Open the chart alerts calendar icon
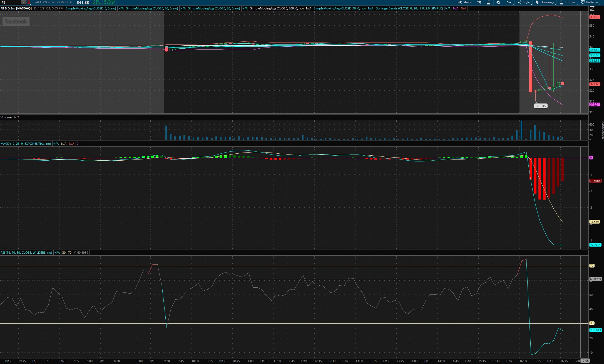Viewport: 604px width, 364px height. point(479,2)
